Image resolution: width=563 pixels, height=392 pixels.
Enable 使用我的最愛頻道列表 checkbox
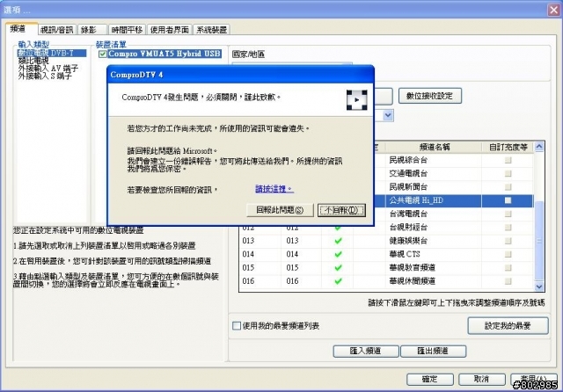pyautogui.click(x=237, y=326)
